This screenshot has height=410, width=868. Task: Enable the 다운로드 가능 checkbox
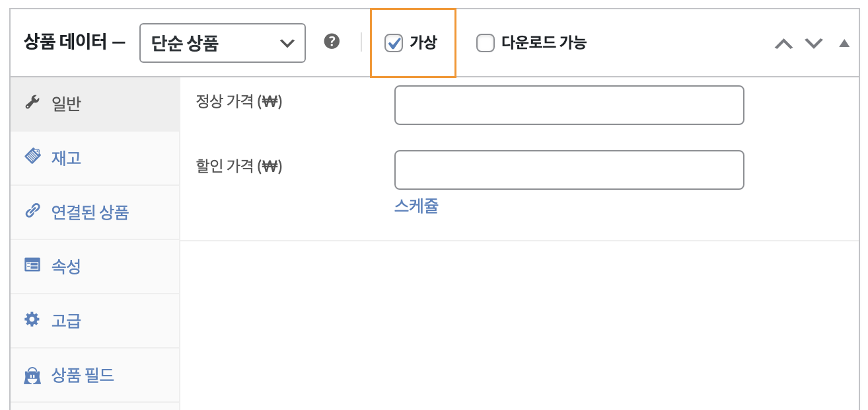tap(486, 44)
